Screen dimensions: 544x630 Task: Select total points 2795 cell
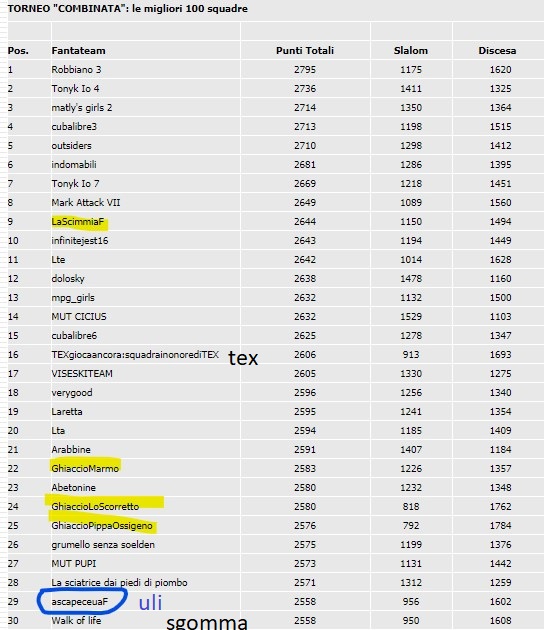point(305,70)
